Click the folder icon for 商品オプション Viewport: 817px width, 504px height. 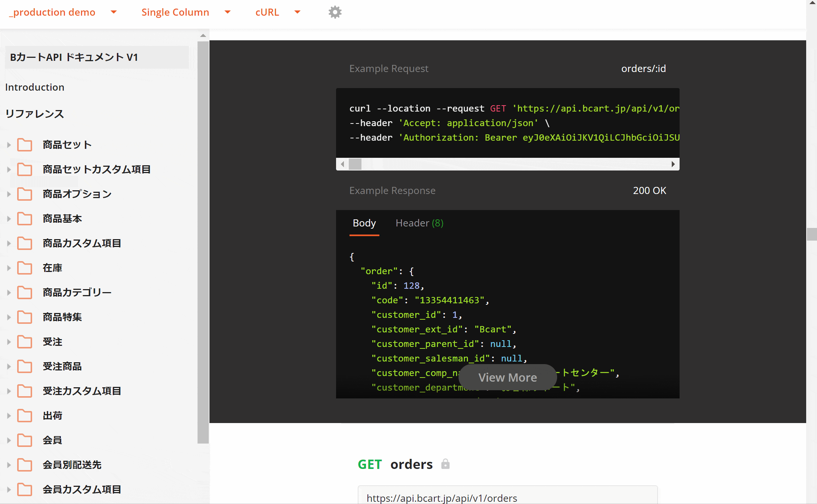coord(25,194)
